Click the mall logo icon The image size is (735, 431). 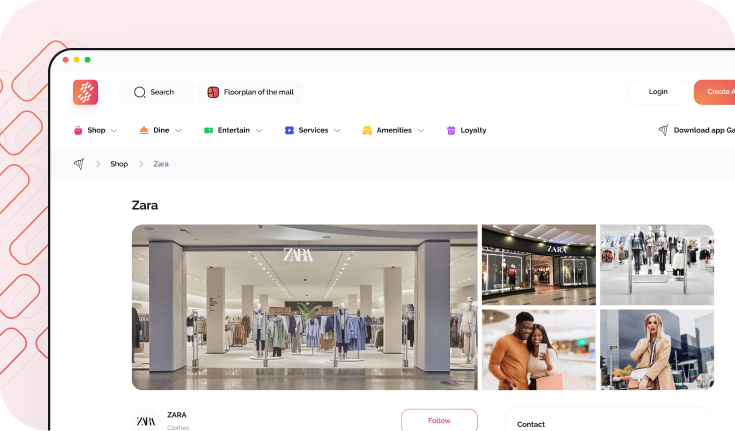coord(85,92)
